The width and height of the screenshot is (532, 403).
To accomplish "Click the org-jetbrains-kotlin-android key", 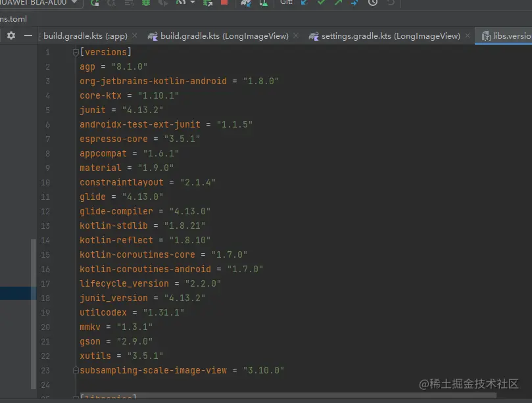I will click(x=153, y=81).
